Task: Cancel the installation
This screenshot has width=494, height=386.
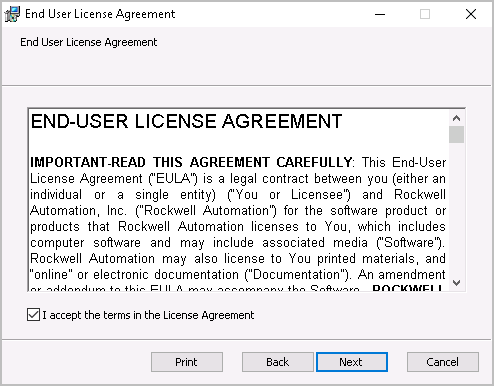Action: pyautogui.click(x=443, y=362)
